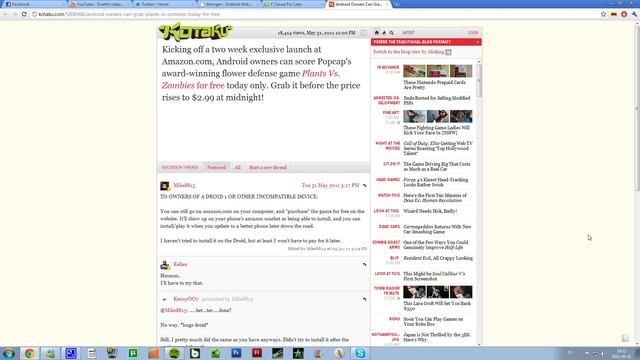Switch to the Saved For Later tab
Screen dimensions: 640x360
coord(293,4)
